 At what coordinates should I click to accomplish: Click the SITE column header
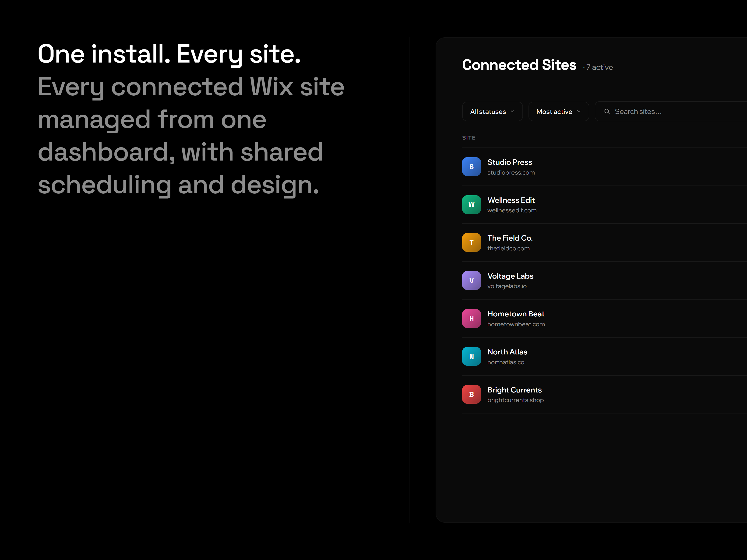469,138
